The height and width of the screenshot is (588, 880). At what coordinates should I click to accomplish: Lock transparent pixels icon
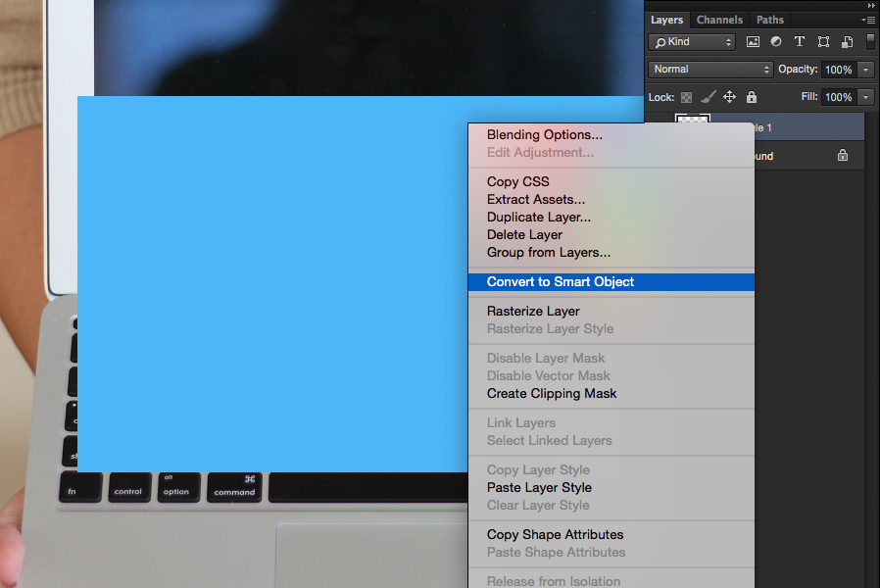(686, 97)
